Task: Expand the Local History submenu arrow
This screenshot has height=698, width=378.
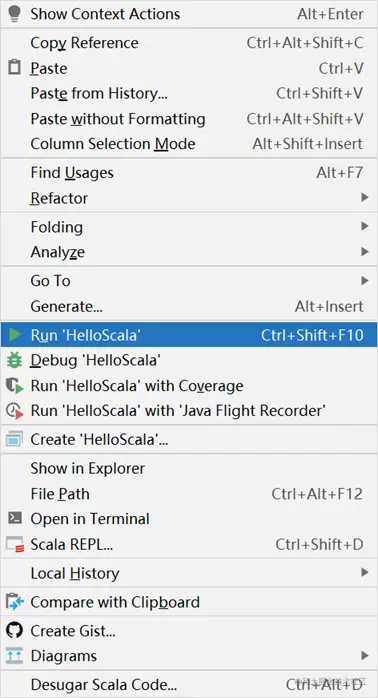Action: (365, 572)
